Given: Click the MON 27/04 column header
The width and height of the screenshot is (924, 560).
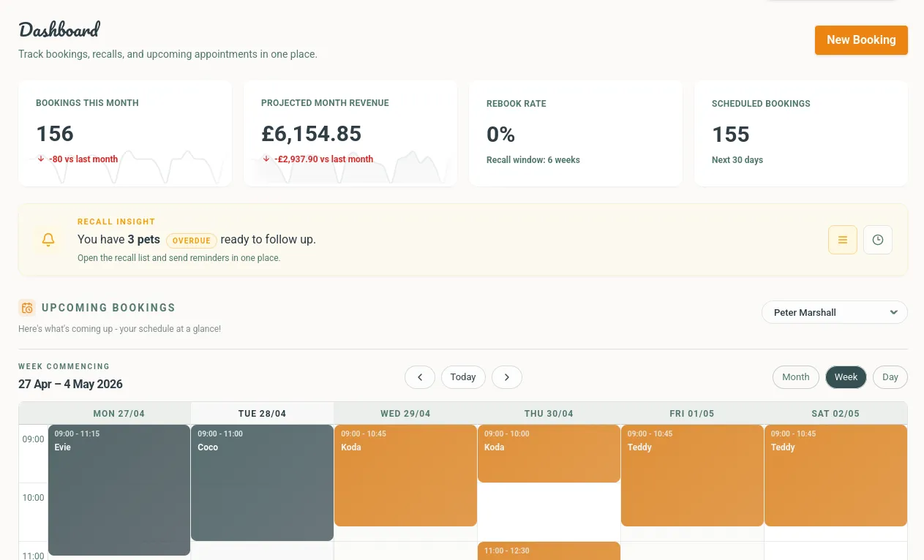Looking at the screenshot, I should click(119, 414).
